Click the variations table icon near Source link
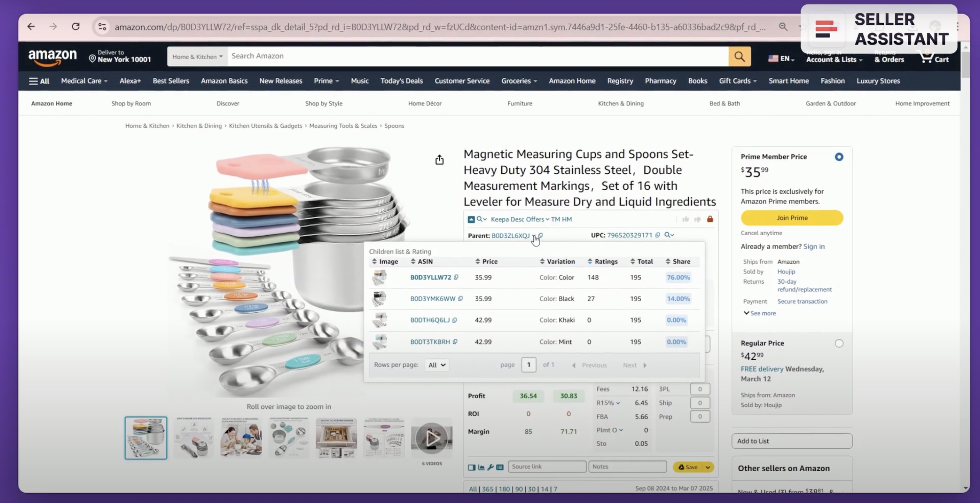This screenshot has height=503, width=980. point(500,467)
